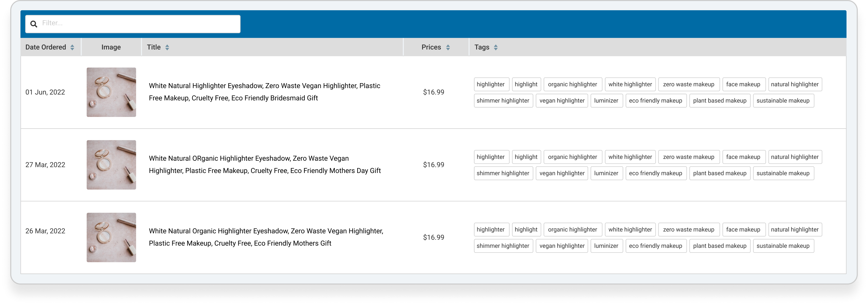Image resolution: width=868 pixels, height=305 pixels.
Task: Click 'highlight' tag in 01 Jun row
Action: (526, 84)
